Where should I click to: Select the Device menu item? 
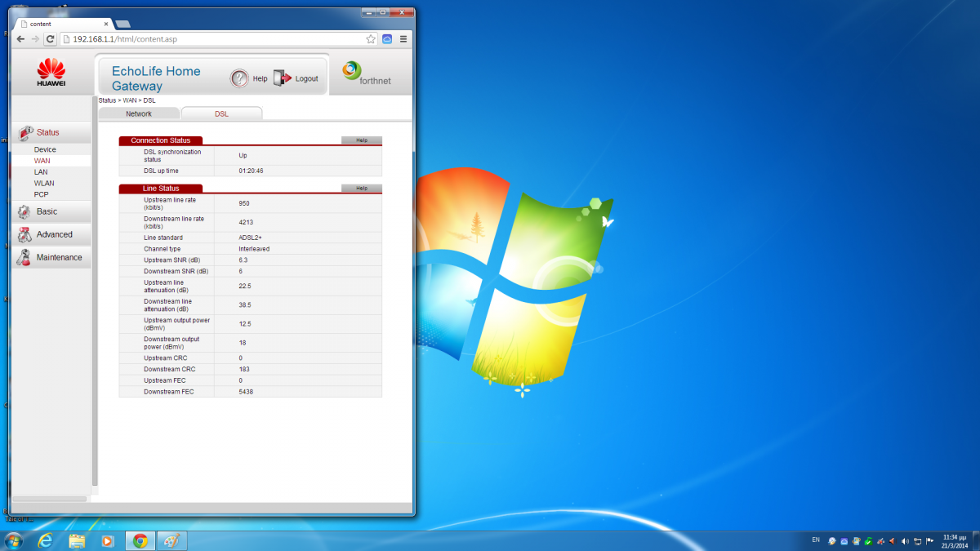[45, 149]
